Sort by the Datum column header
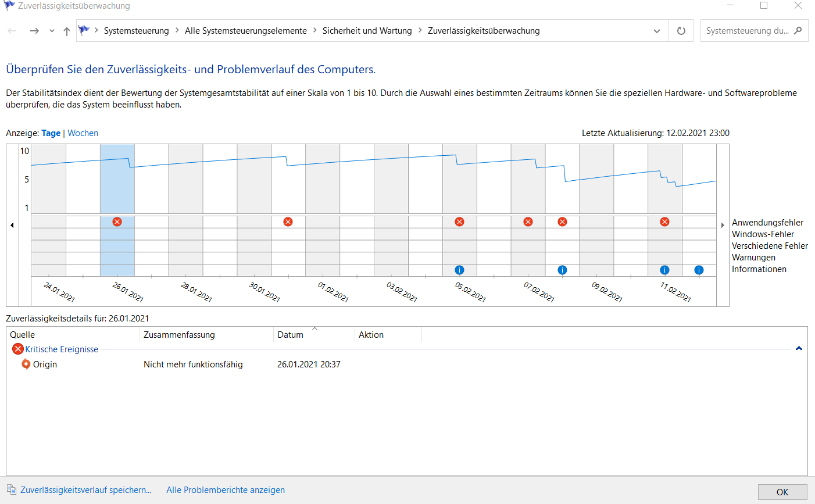This screenshot has height=504, width=815. pos(314,335)
